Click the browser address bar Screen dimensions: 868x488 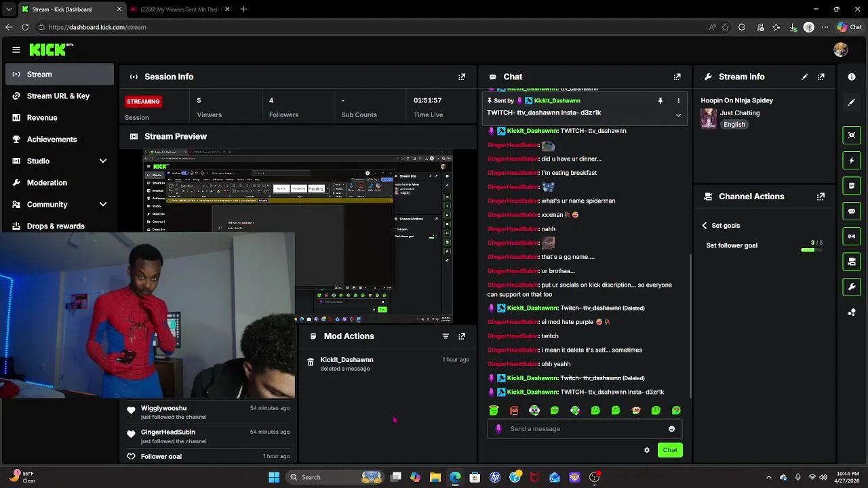373,27
